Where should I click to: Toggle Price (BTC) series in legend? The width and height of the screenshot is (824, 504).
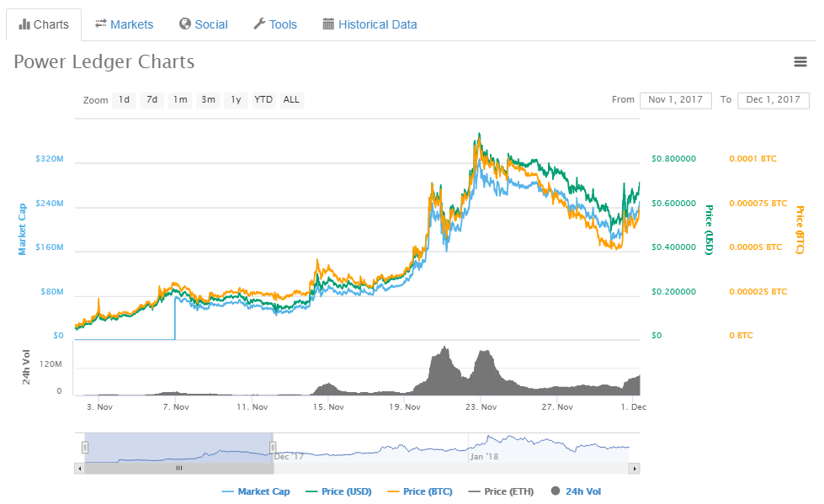pos(420,491)
